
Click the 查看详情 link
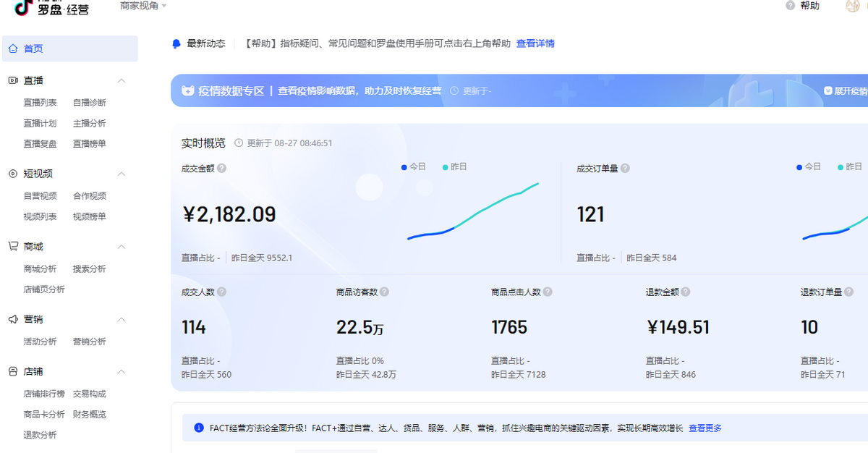(x=535, y=43)
